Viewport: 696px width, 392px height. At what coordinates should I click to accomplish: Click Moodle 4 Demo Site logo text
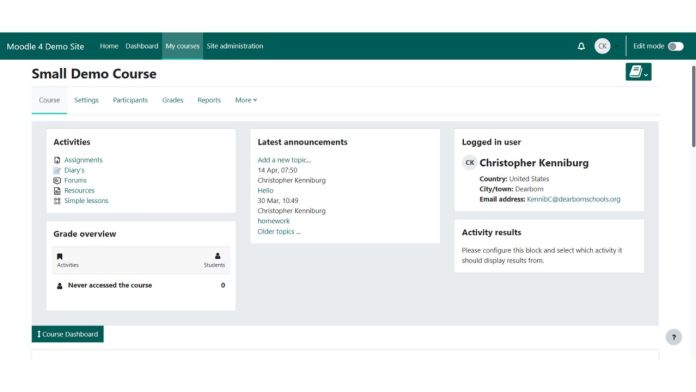click(x=45, y=46)
